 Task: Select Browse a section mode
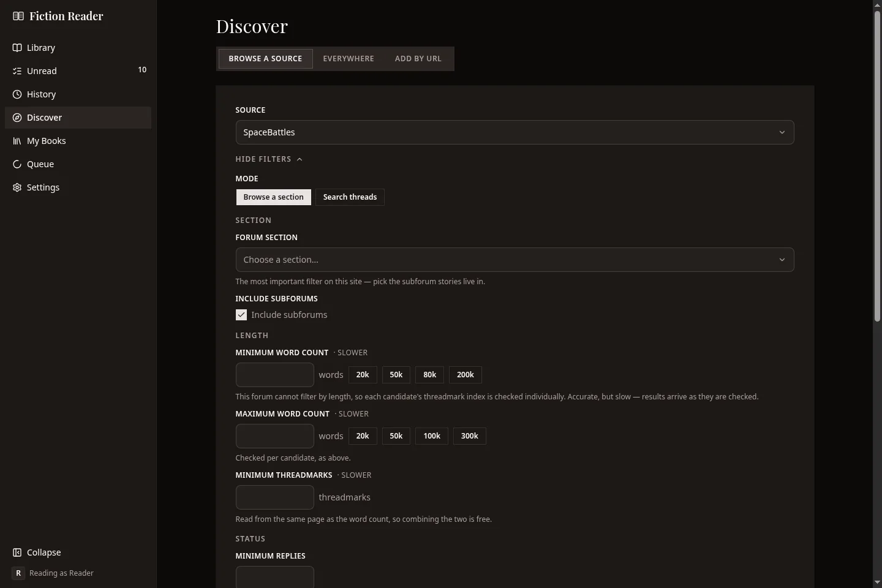(x=274, y=197)
